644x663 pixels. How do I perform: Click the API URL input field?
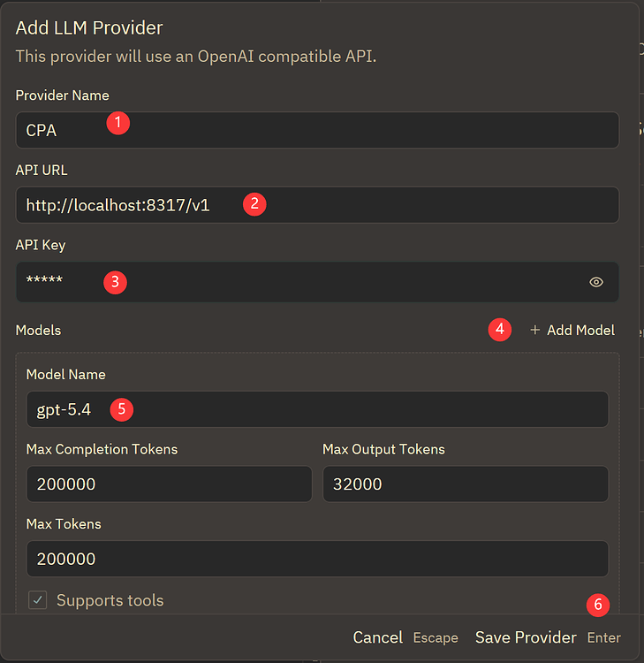point(317,205)
